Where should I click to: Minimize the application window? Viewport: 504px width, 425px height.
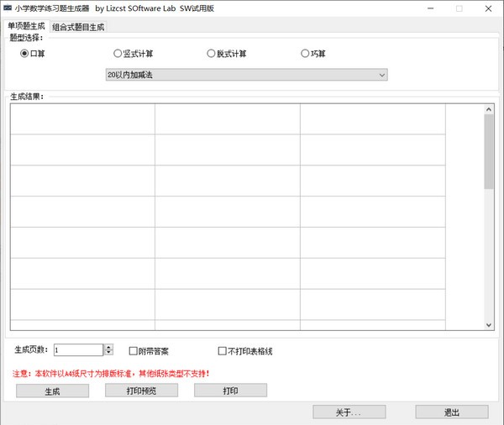click(431, 8)
